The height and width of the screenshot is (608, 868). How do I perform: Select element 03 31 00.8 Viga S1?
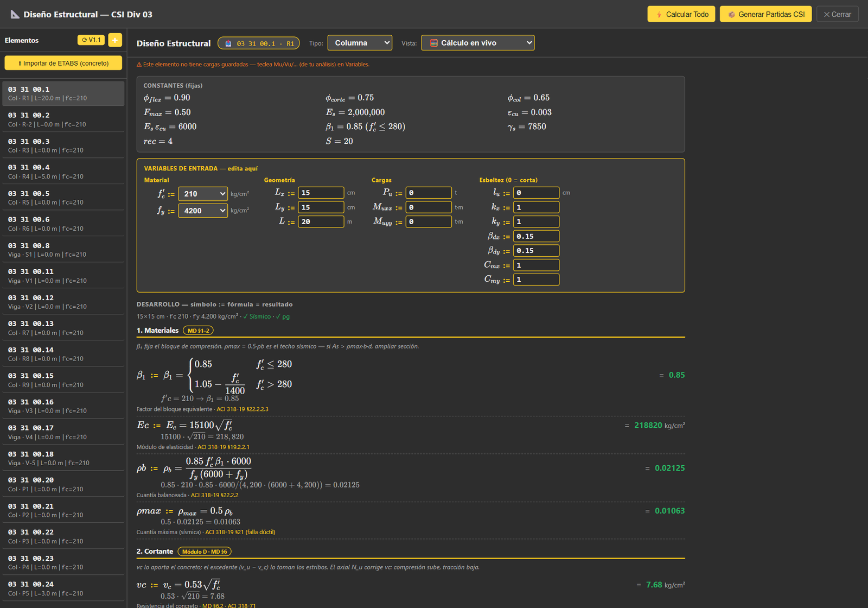pyautogui.click(x=63, y=250)
